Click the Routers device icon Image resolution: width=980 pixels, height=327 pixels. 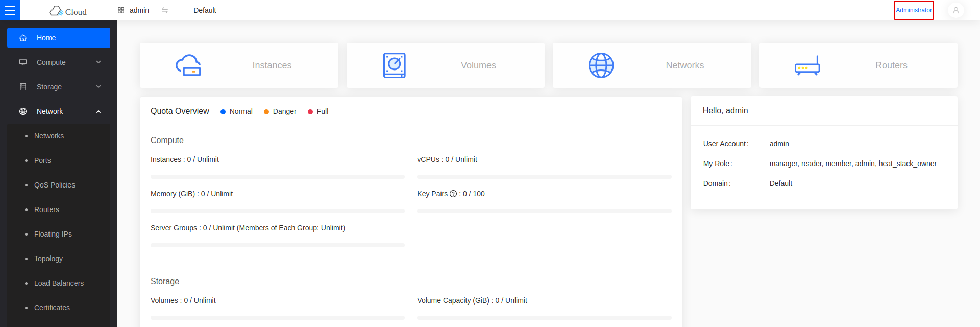tap(807, 66)
